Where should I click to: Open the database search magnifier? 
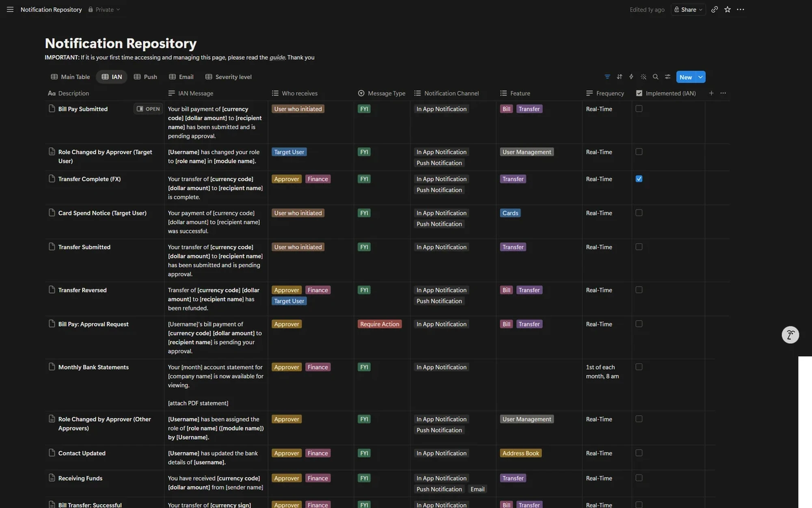pyautogui.click(x=655, y=77)
